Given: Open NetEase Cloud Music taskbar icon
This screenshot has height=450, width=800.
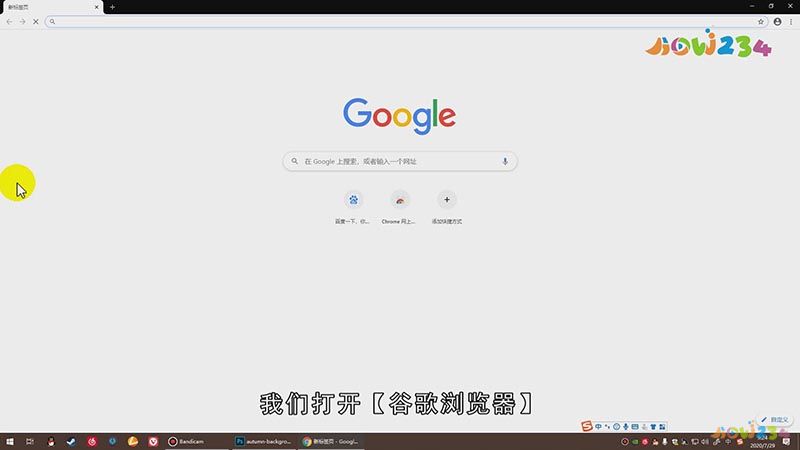Looking at the screenshot, I should tap(92, 441).
